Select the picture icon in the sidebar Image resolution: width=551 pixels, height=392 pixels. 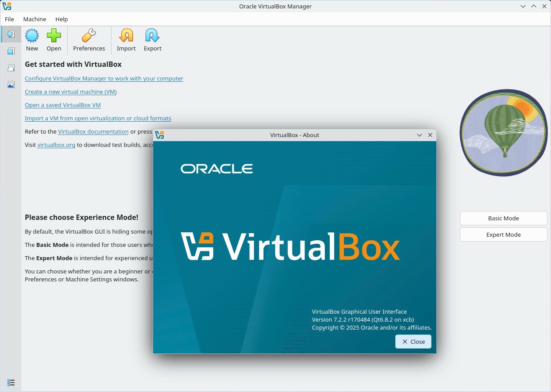(x=11, y=85)
